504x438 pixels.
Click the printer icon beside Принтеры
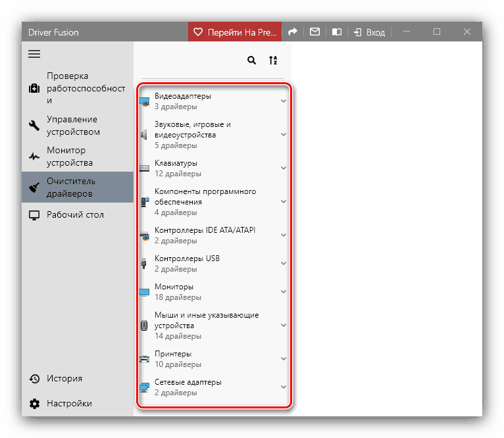click(x=144, y=359)
